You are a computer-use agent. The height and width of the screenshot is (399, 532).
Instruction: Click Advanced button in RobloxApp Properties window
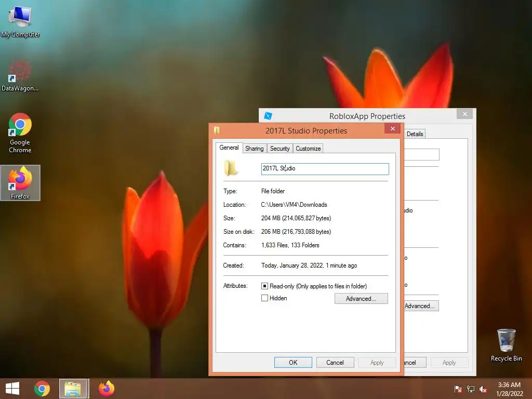point(421,305)
